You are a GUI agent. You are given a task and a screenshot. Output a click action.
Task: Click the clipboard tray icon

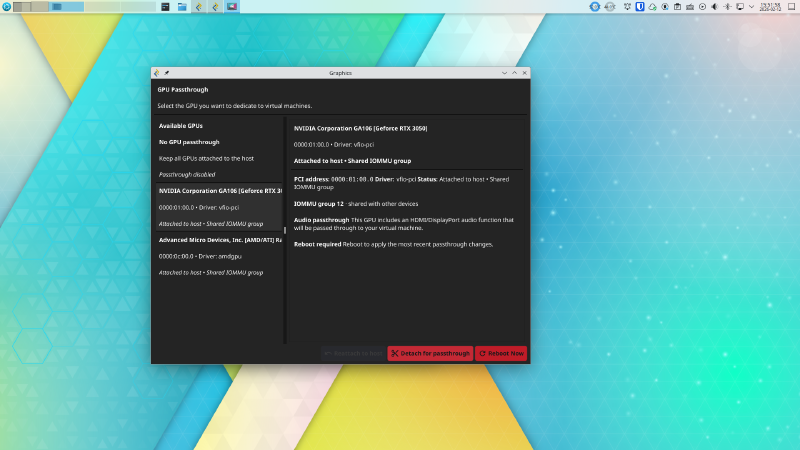click(677, 6)
